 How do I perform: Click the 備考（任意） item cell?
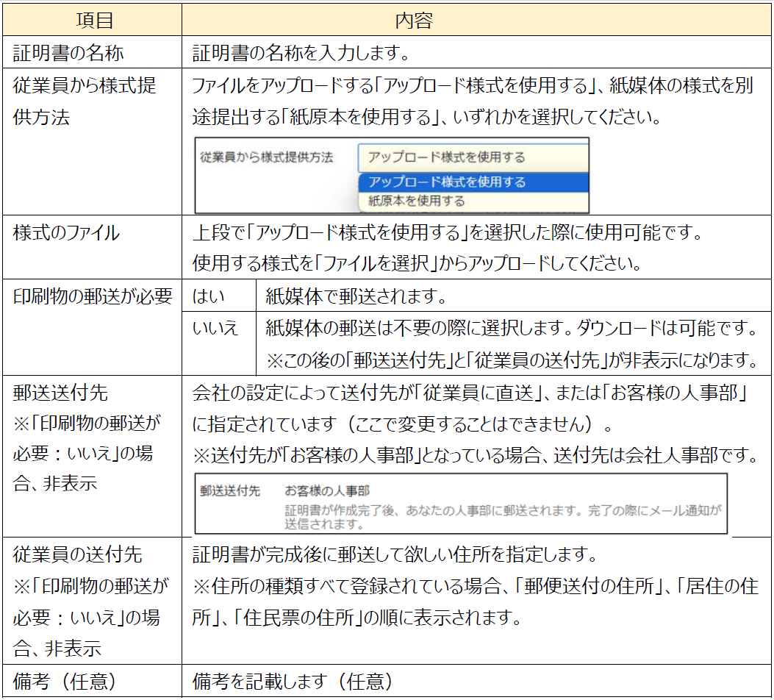(65, 682)
